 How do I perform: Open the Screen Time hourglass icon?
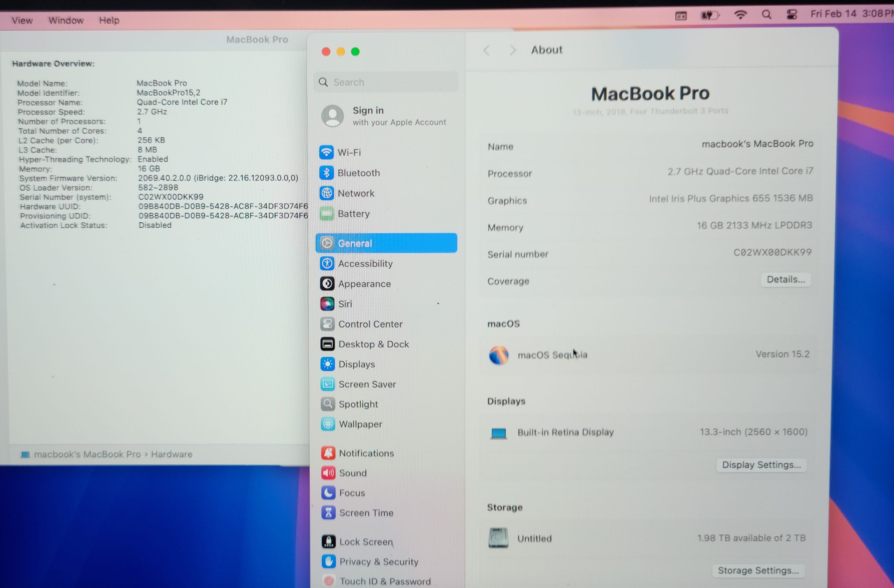[329, 513]
